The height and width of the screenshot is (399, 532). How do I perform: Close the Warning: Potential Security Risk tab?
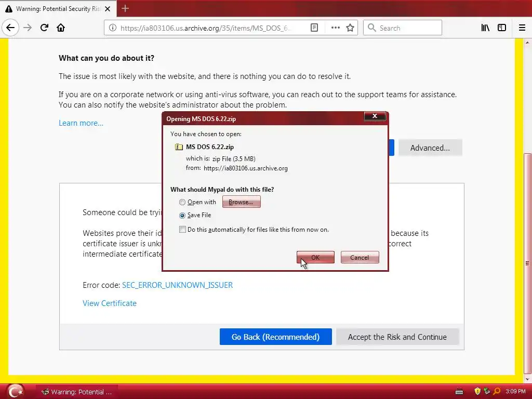108,9
